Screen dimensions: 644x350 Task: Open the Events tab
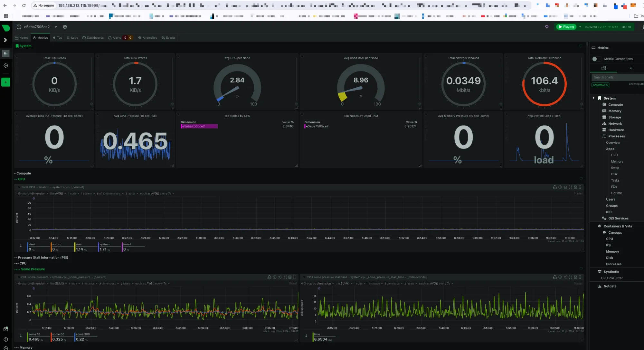[168, 38]
